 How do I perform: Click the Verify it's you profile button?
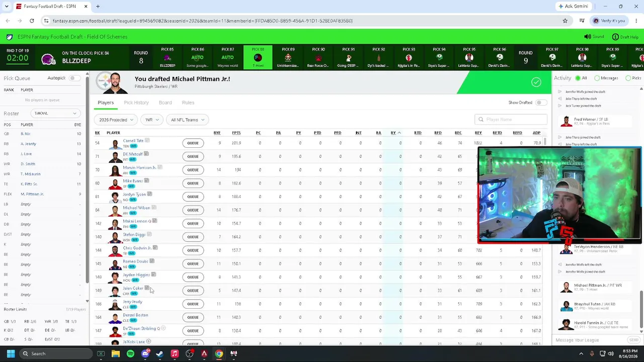[x=609, y=21]
